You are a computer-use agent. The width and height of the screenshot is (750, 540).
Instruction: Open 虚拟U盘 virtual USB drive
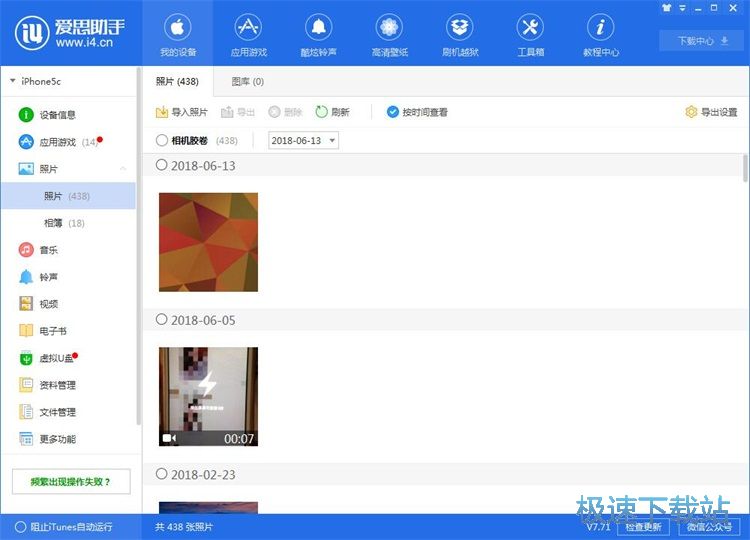[48, 358]
